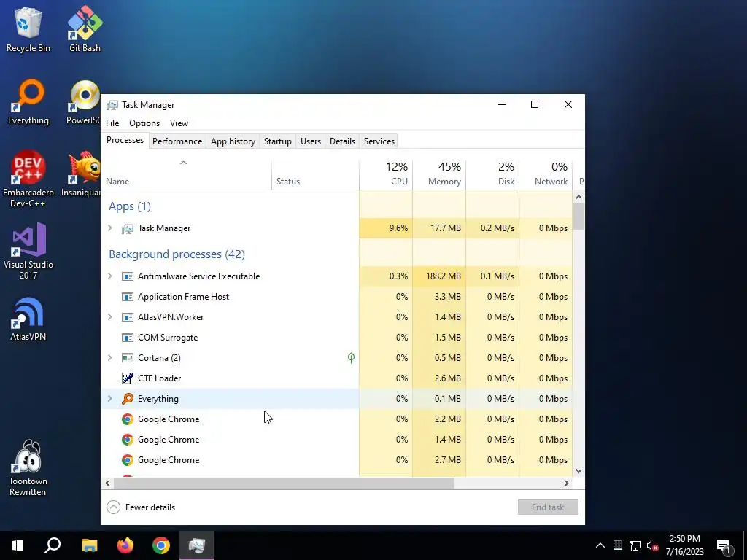747x560 pixels.
Task: Open the taskbar clock showing 2:50 PM
Action: [684, 545]
